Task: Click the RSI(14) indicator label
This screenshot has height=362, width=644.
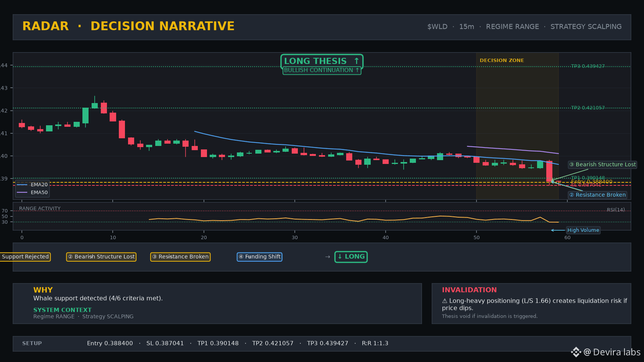Action: point(616,210)
